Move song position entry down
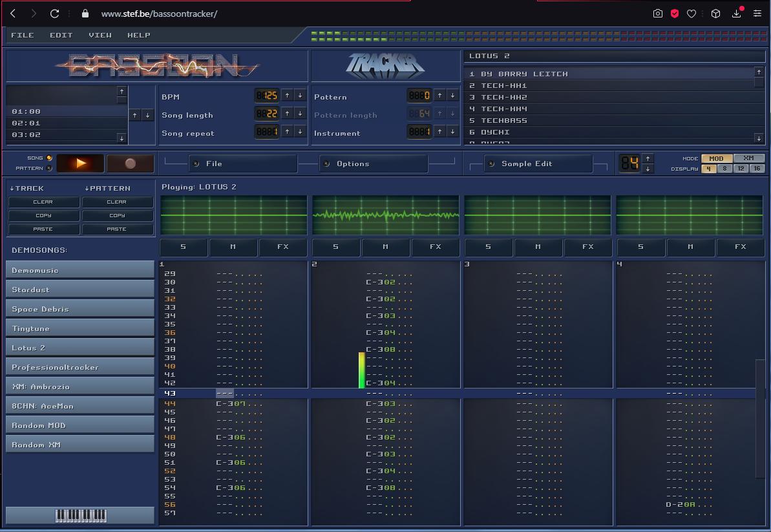 click(147, 115)
